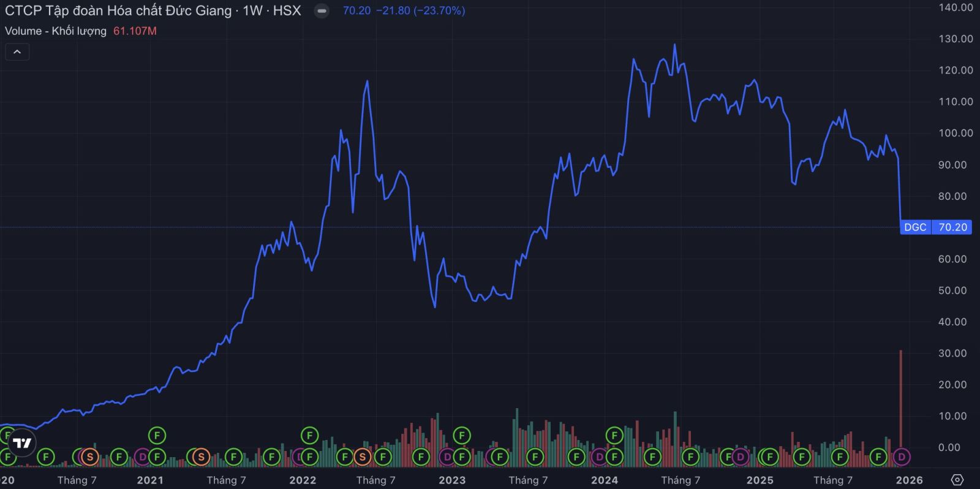Open the upper green F marker above 2023
Viewport: 980px width, 489px height.
point(461,436)
